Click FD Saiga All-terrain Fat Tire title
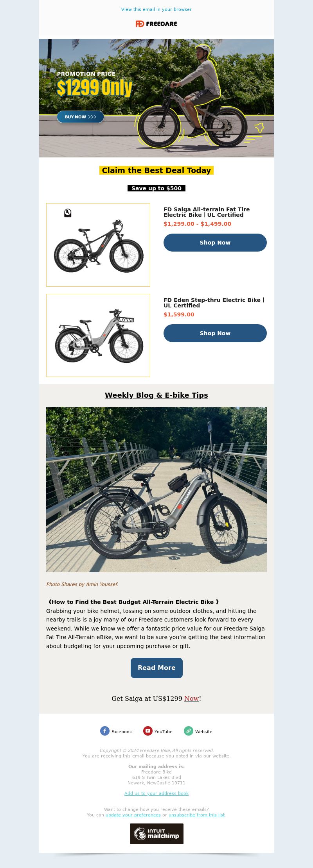The width and height of the screenshot is (313, 868). pyautogui.click(x=207, y=212)
